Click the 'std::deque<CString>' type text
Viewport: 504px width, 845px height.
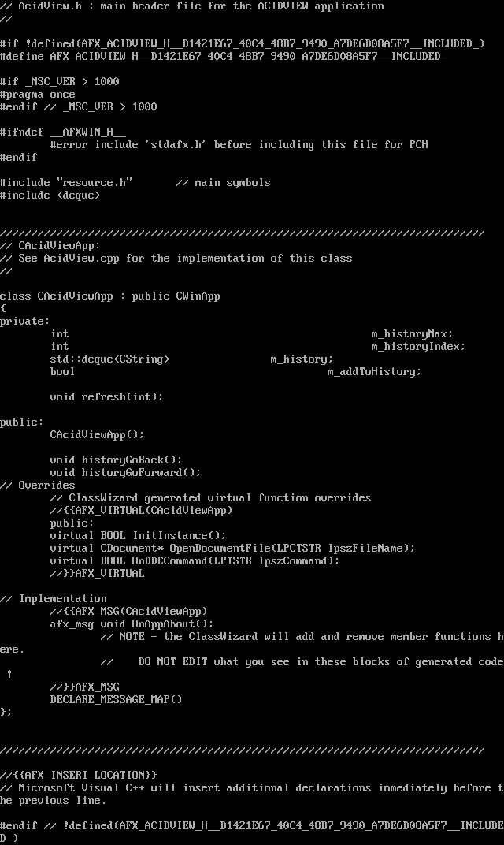[x=109, y=359]
